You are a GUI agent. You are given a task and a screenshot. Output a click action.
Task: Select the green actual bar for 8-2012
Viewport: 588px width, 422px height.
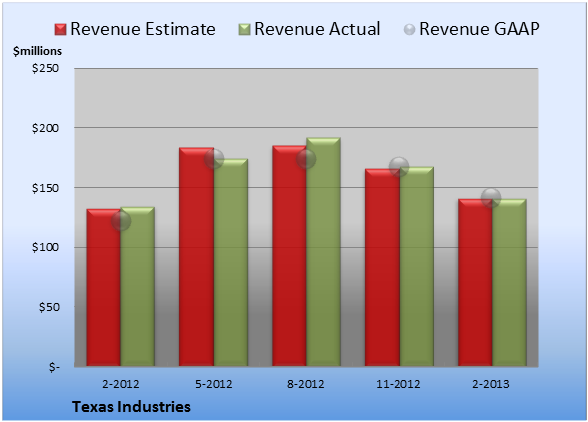pos(323,252)
